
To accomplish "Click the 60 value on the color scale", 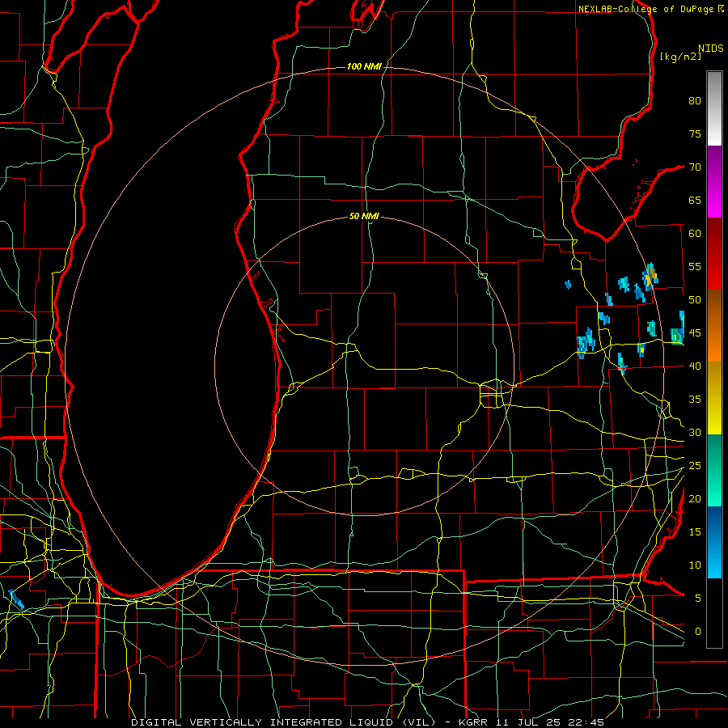I will coord(695,234).
